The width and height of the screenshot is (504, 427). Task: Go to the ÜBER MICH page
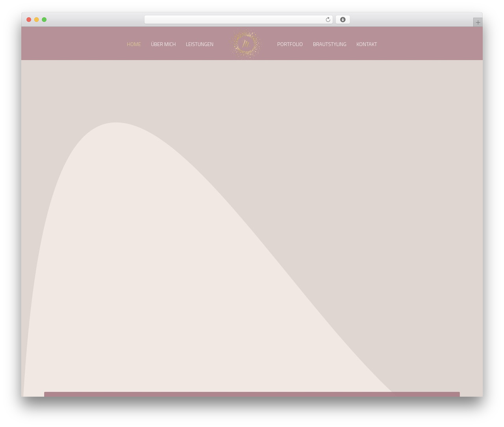point(163,44)
